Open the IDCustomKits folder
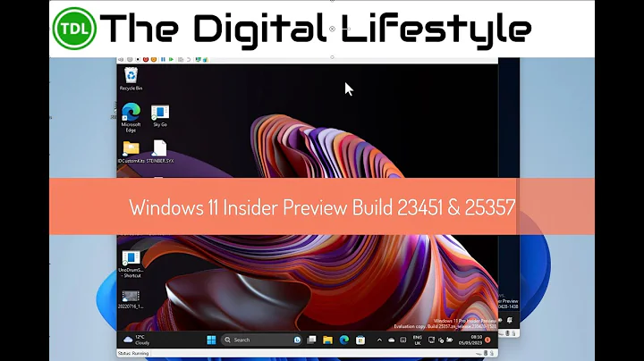The height and width of the screenshot is (361, 644). 131,152
